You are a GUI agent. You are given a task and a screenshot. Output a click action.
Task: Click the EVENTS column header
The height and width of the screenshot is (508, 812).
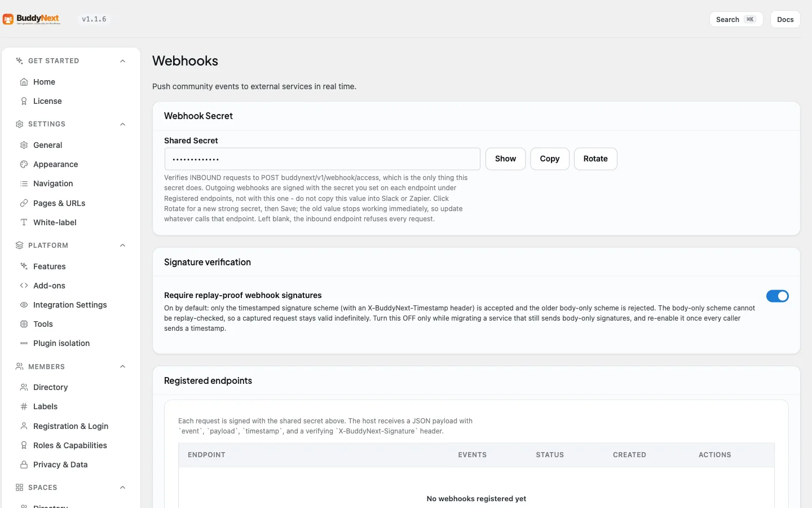tap(472, 455)
